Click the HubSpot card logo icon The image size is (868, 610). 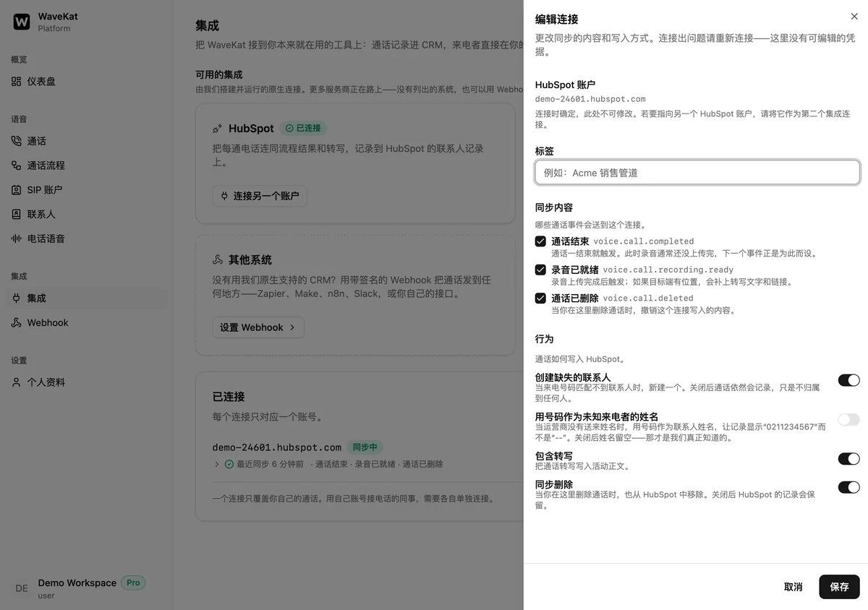tap(218, 129)
